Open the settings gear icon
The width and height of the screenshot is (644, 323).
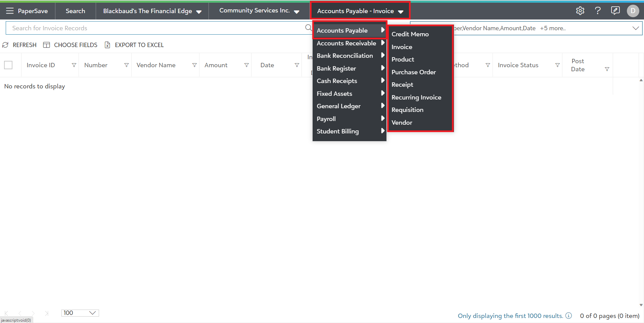tap(580, 11)
